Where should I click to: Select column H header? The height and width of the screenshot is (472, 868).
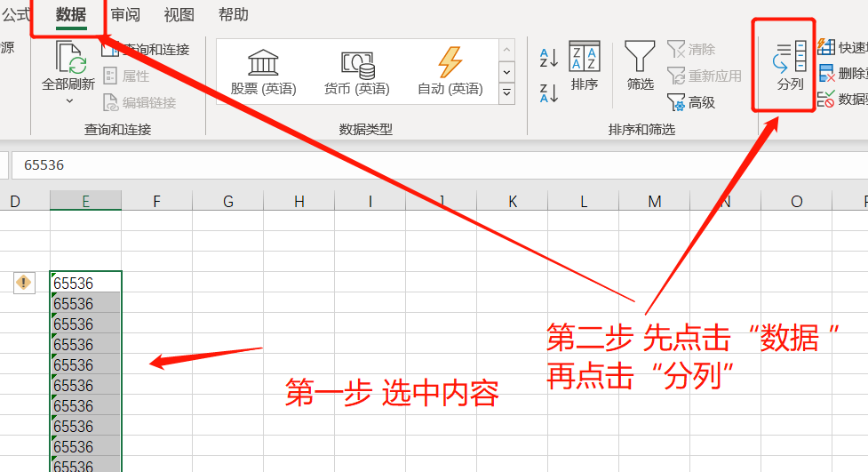(299, 201)
